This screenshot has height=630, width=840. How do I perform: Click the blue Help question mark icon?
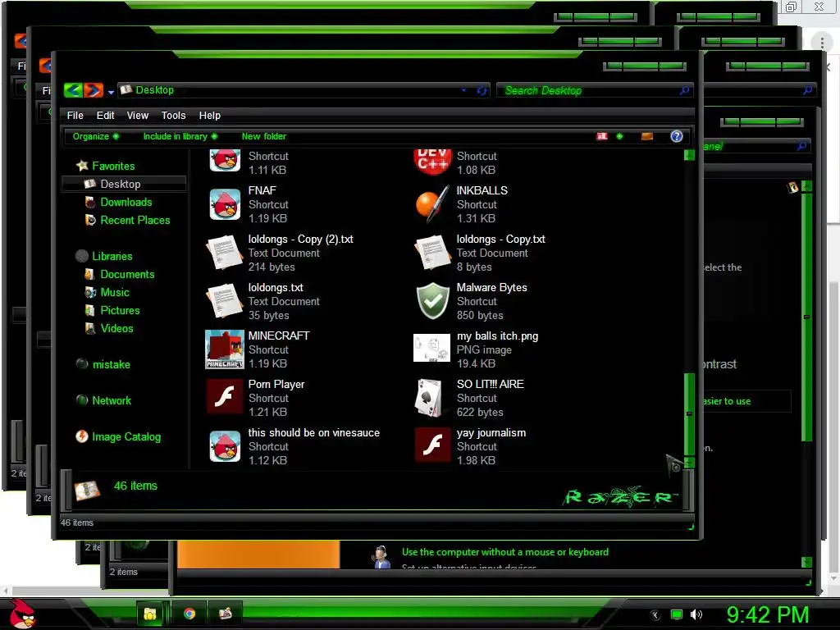click(x=677, y=136)
